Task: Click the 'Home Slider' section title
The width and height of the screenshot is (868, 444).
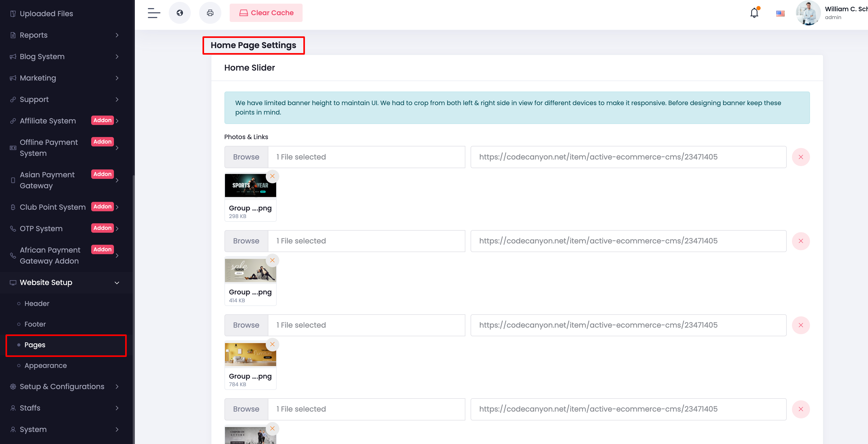Action: [x=249, y=68]
